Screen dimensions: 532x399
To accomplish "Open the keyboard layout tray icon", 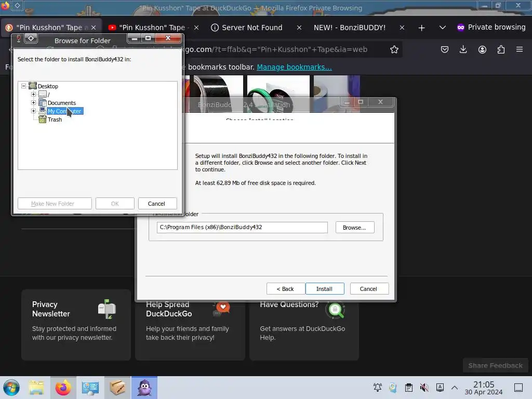I will 440,388.
